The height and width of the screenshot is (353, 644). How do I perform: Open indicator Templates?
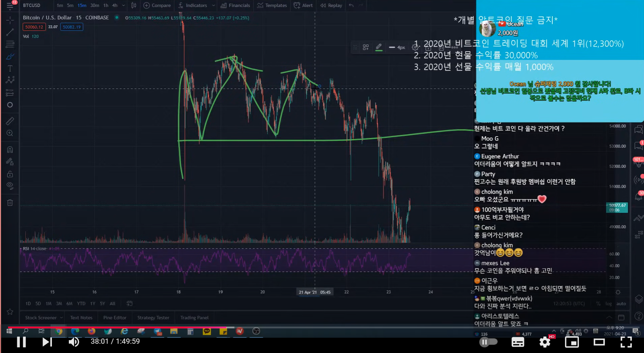coord(272,5)
